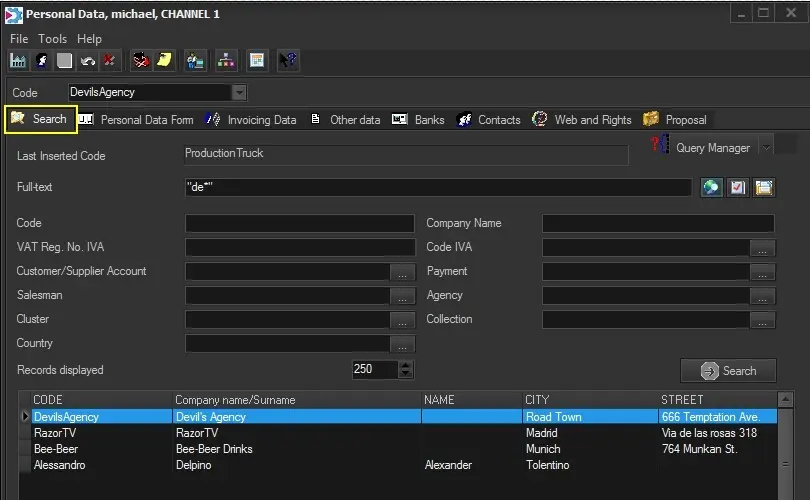The width and height of the screenshot is (810, 500).
Task: Switch to the Invoicing Data tab
Action: (261, 120)
